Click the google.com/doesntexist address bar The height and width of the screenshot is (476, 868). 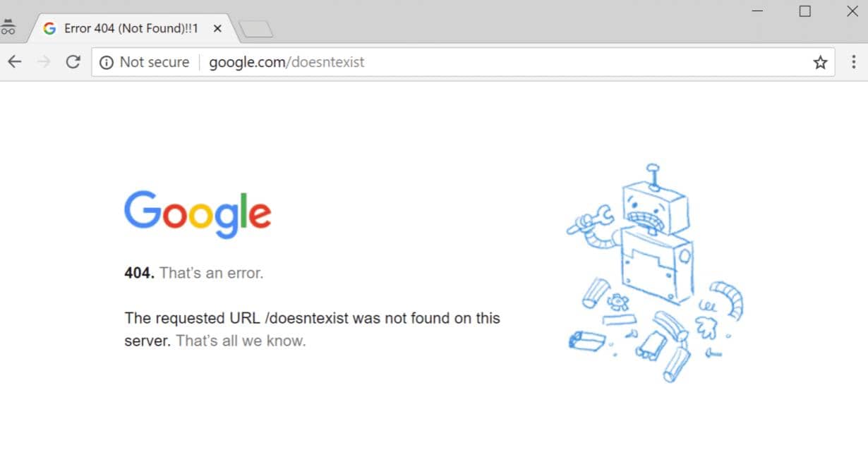coord(463,62)
